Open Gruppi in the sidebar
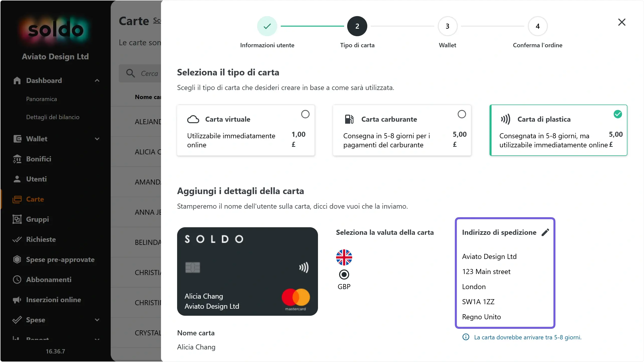This screenshot has width=644, height=362. pyautogui.click(x=37, y=219)
